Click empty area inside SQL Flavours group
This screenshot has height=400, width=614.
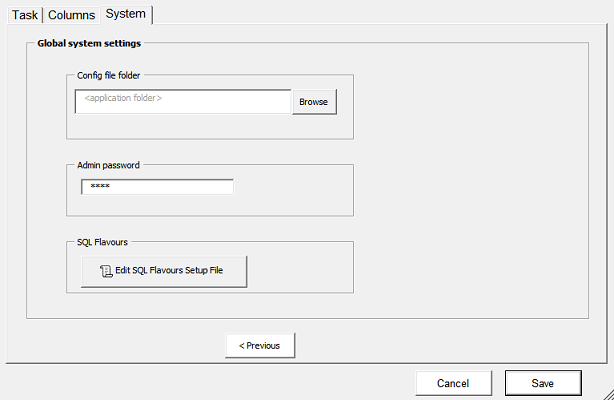[x=300, y=270]
